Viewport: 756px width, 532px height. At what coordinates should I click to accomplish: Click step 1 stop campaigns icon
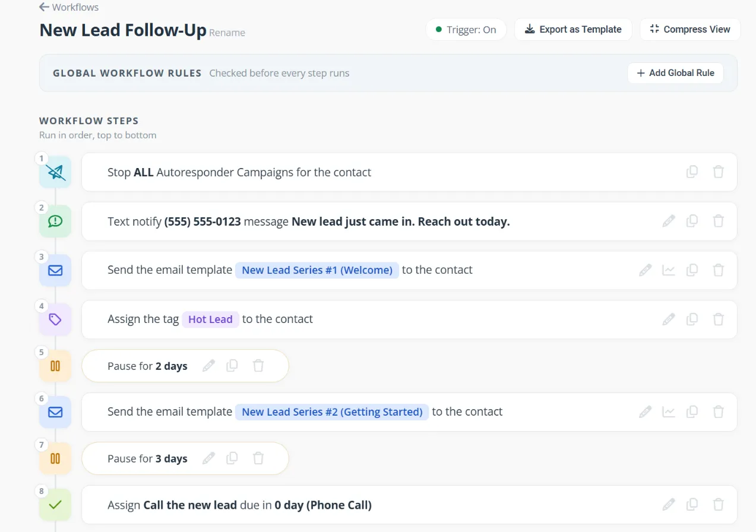point(55,172)
